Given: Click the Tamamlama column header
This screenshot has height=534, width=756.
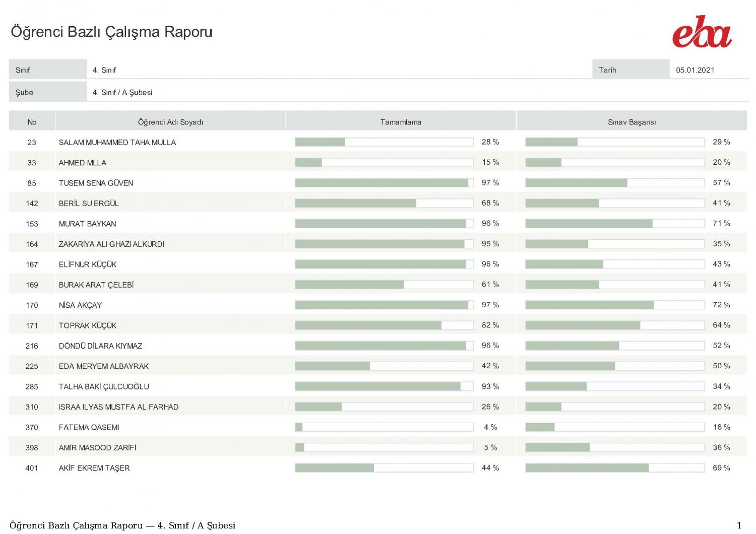Looking at the screenshot, I should [401, 122].
